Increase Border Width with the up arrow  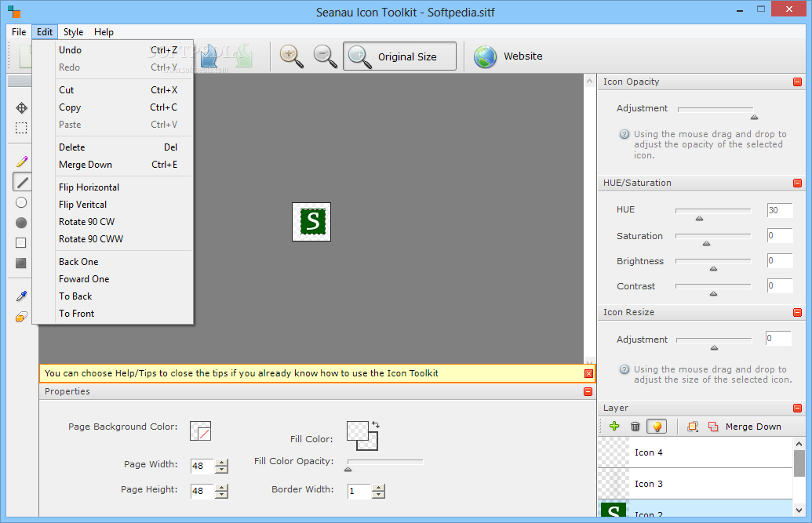[379, 488]
